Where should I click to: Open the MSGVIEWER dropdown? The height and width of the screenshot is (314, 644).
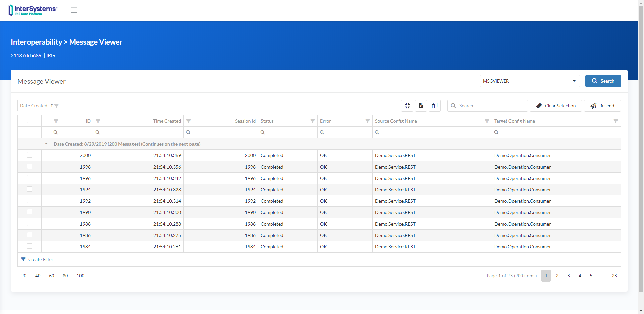click(x=530, y=81)
